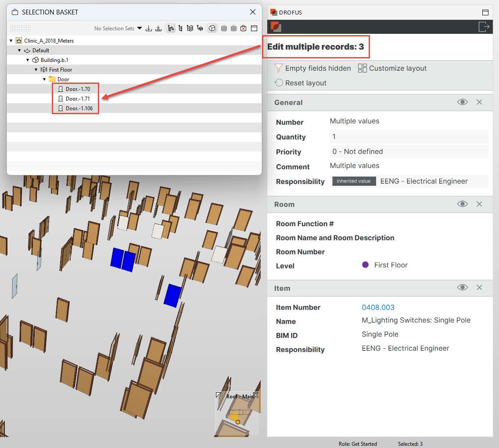Click the Quantity input field
The width and height of the screenshot is (499, 448).
coord(409,137)
